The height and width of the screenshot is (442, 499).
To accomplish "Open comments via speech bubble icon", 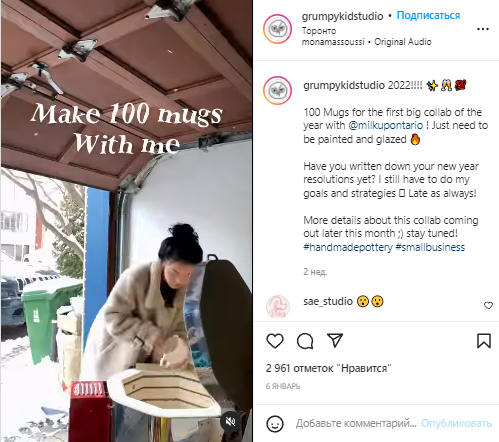I will coord(305,341).
